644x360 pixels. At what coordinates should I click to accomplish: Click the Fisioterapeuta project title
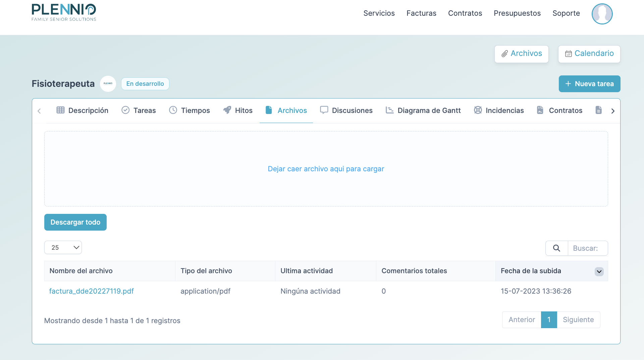[x=63, y=84]
